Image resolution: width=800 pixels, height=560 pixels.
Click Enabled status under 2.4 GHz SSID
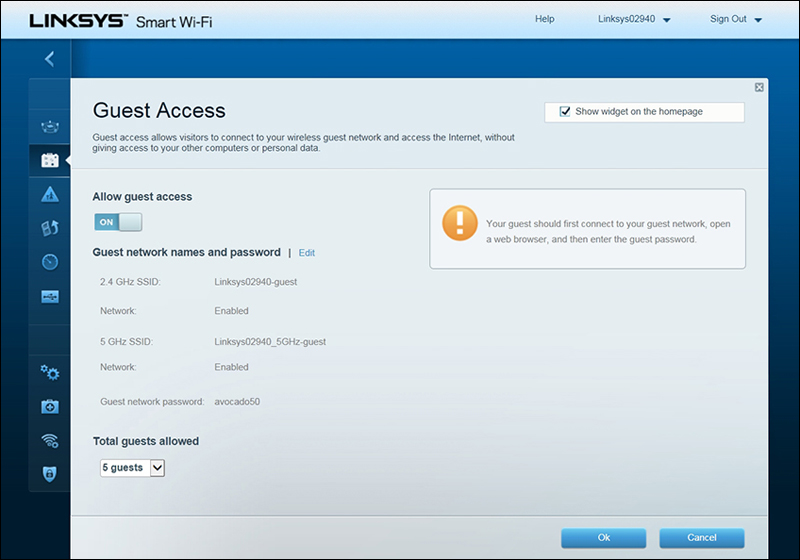(231, 311)
